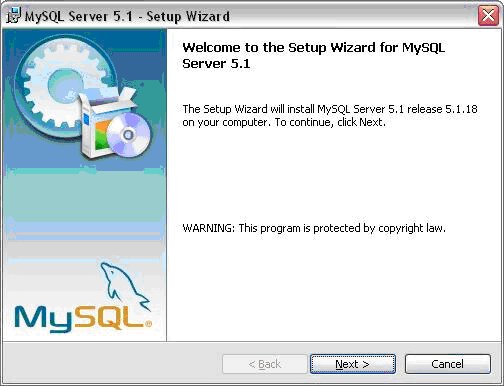Click the window title text MySQL Server 5.1
The width and height of the screenshot is (504, 386).
point(79,16)
